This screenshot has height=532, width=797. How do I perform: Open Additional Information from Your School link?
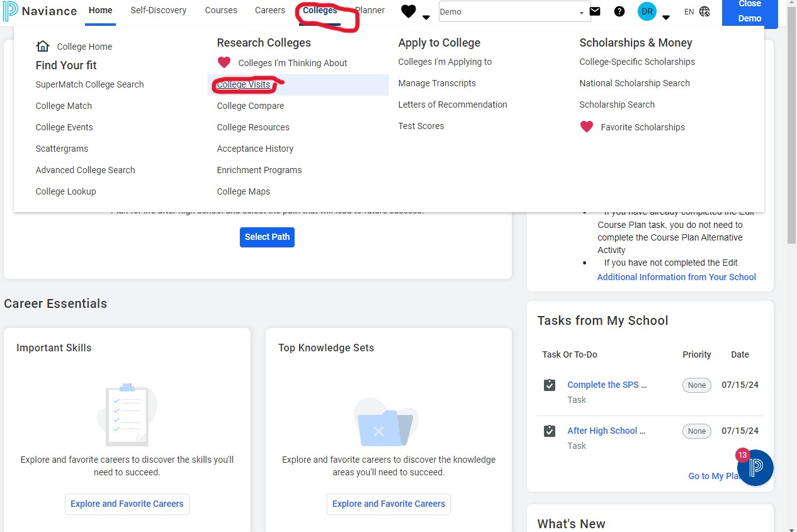[677, 277]
